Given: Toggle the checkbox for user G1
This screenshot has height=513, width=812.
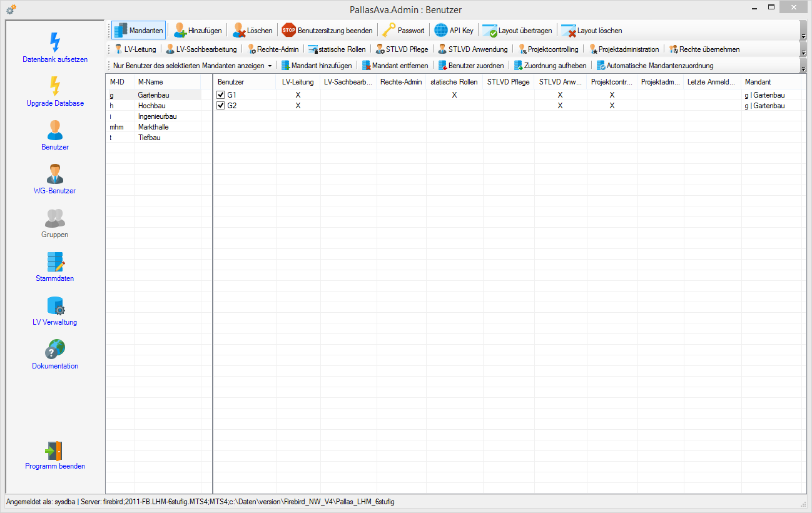Looking at the screenshot, I should pyautogui.click(x=221, y=94).
